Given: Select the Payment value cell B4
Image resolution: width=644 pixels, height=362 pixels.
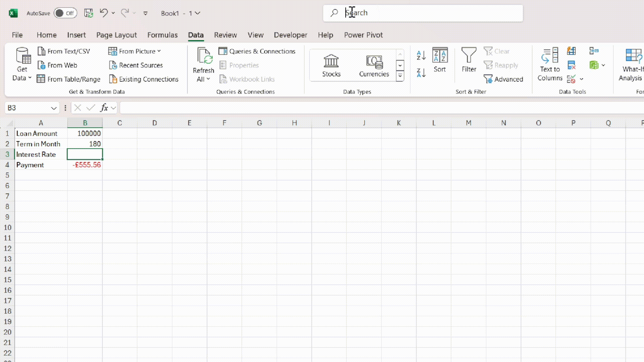Looking at the screenshot, I should click(85, 165).
